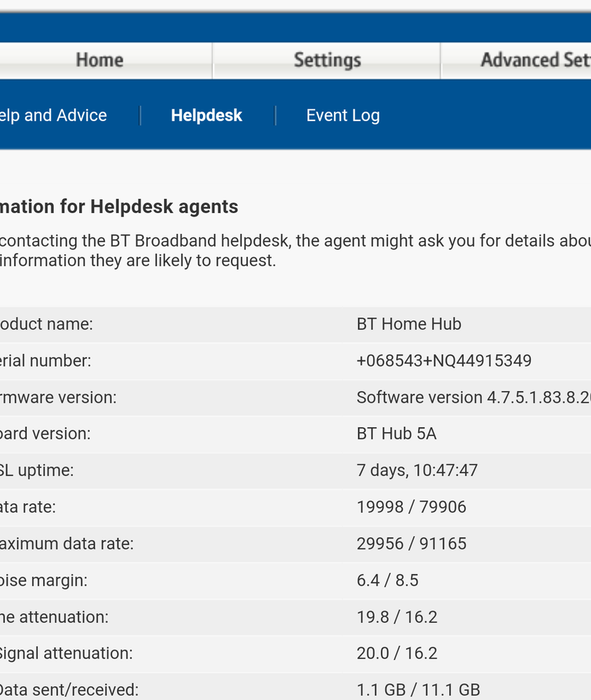Select maximum rate value 29956 / 91165
591x700 pixels.
tap(411, 543)
